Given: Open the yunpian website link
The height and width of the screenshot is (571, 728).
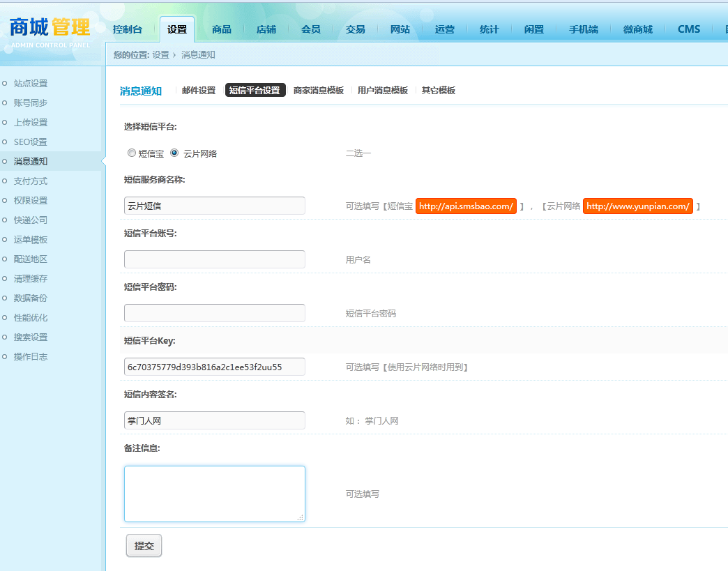Looking at the screenshot, I should coord(638,206).
